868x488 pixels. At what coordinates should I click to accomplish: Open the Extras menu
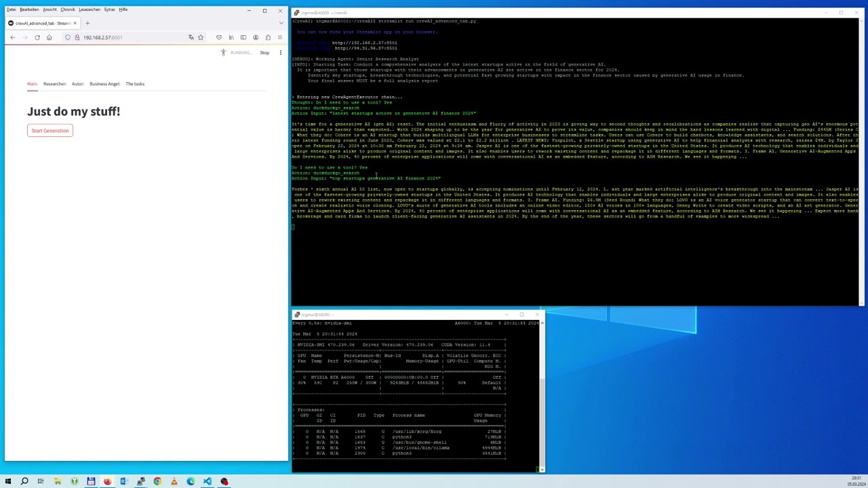109,9
